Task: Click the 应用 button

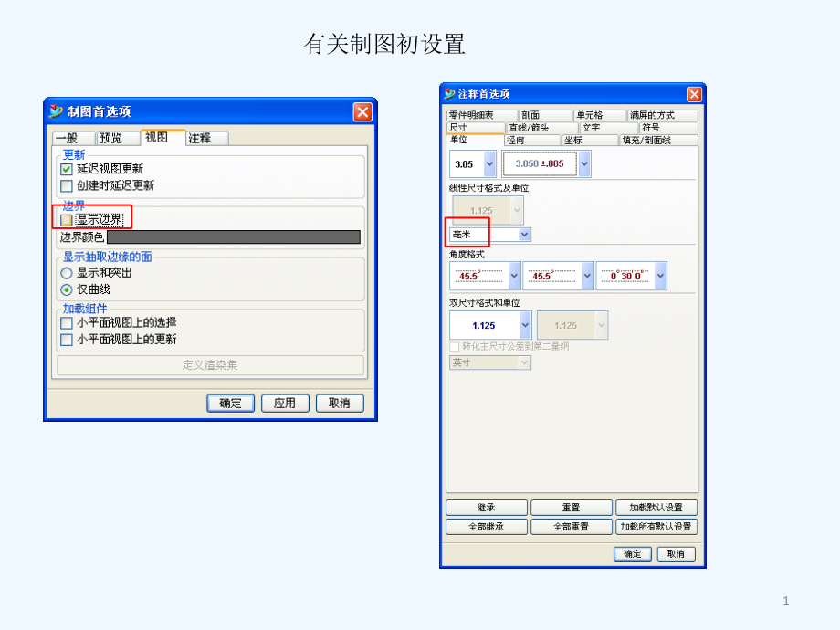Action: point(285,403)
